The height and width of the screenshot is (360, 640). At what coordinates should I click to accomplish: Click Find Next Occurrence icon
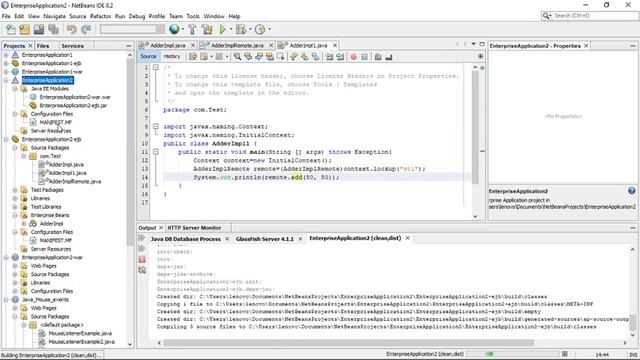point(259,57)
